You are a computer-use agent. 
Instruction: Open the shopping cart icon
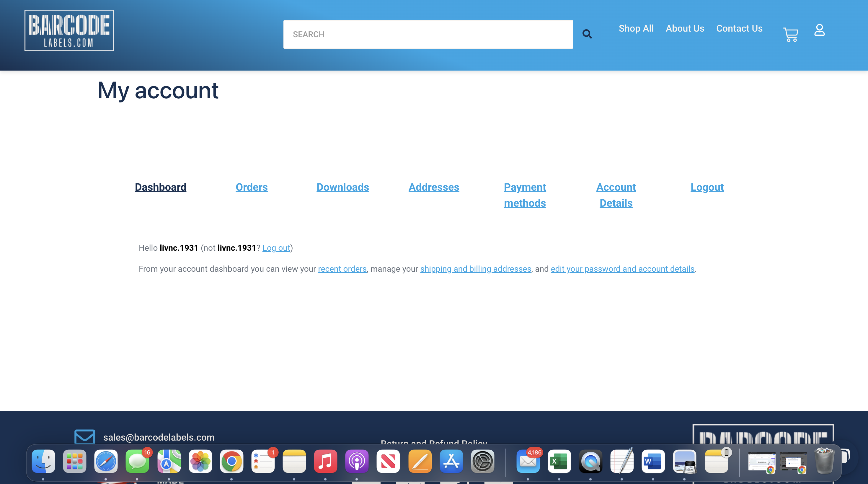pyautogui.click(x=791, y=34)
